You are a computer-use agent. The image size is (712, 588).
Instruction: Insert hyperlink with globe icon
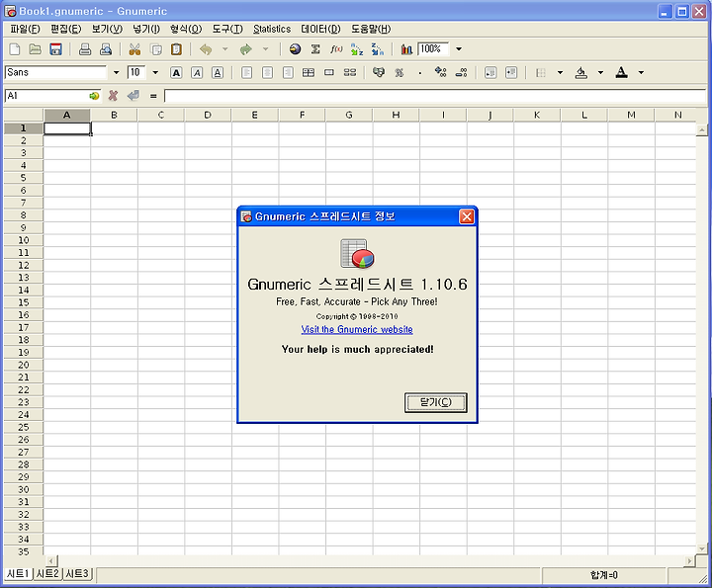click(x=295, y=49)
